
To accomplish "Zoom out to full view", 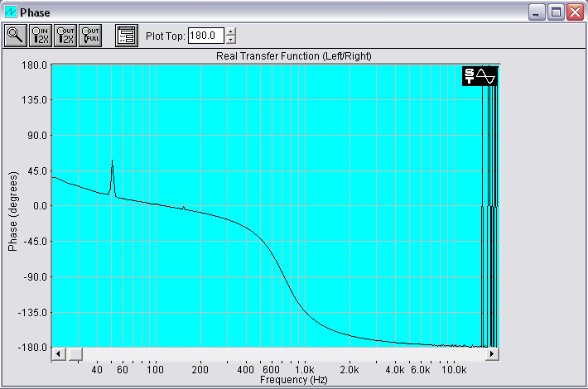I will pos(89,35).
